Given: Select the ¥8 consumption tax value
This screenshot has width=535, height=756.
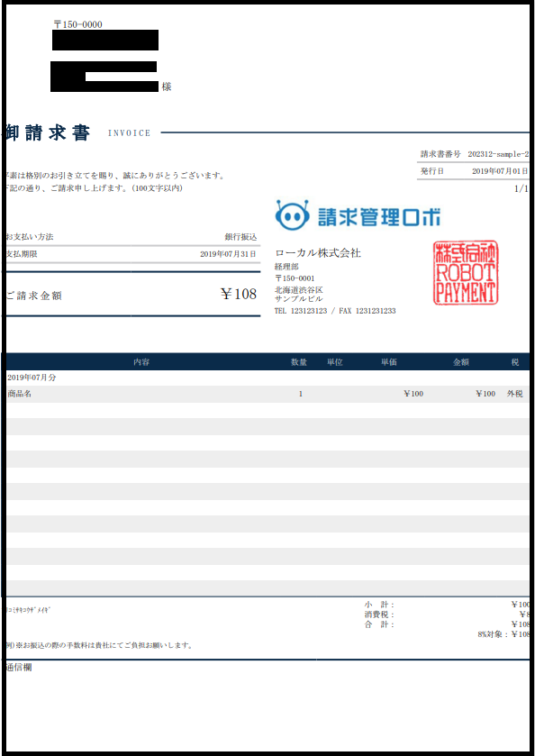Looking at the screenshot, I should 524,615.
